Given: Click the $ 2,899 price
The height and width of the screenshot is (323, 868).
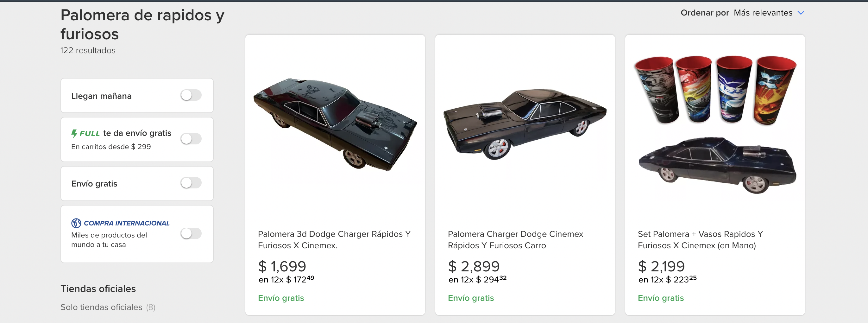Looking at the screenshot, I should [474, 266].
